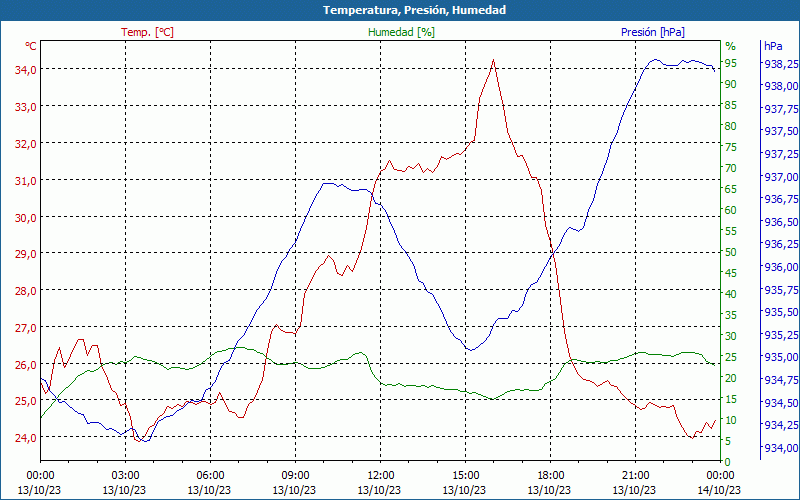Click the 935,00 pressure axis value
The width and height of the screenshot is (800, 500).
click(781, 357)
